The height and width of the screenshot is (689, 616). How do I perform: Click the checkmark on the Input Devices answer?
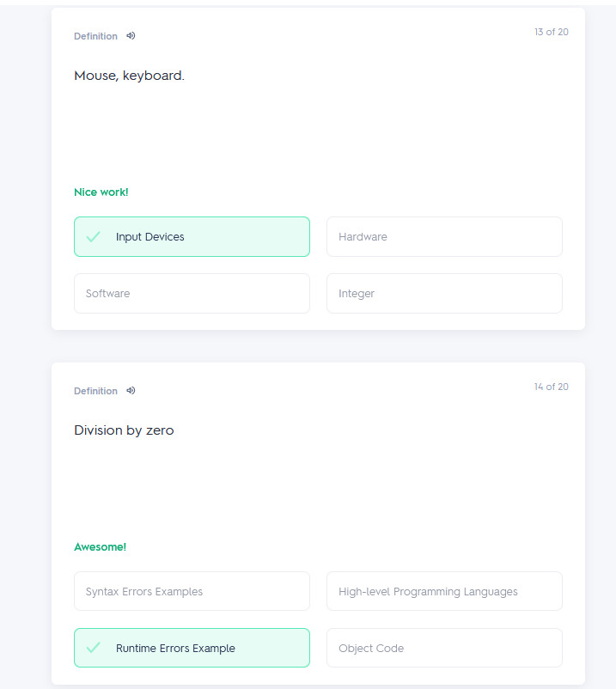coord(93,237)
